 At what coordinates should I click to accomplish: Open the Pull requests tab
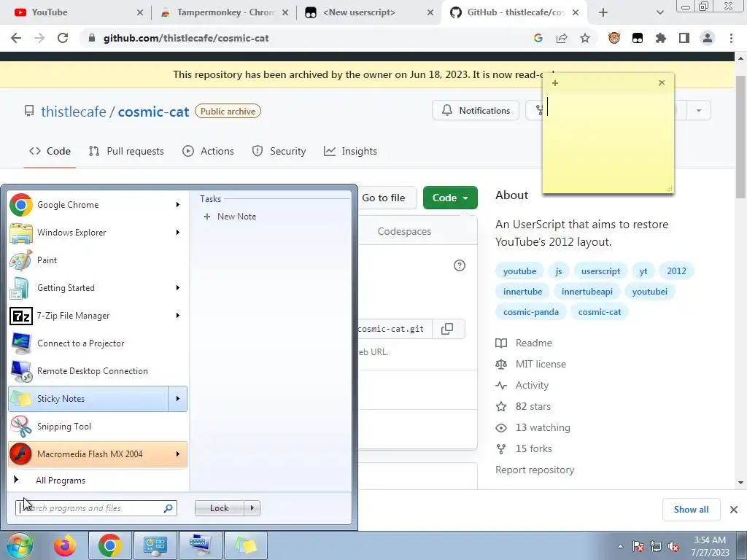coord(126,151)
